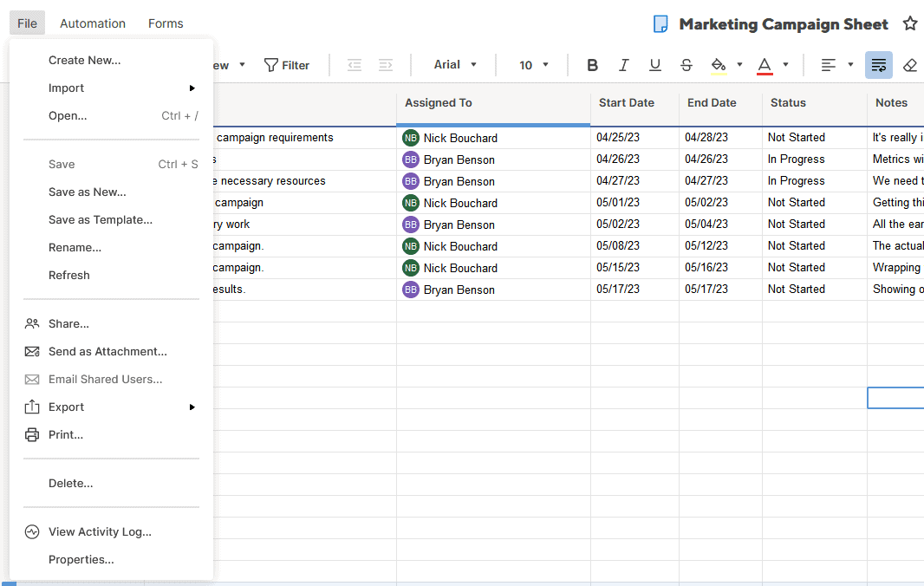
Task: Click the Assigned To column header
Action: (493, 103)
